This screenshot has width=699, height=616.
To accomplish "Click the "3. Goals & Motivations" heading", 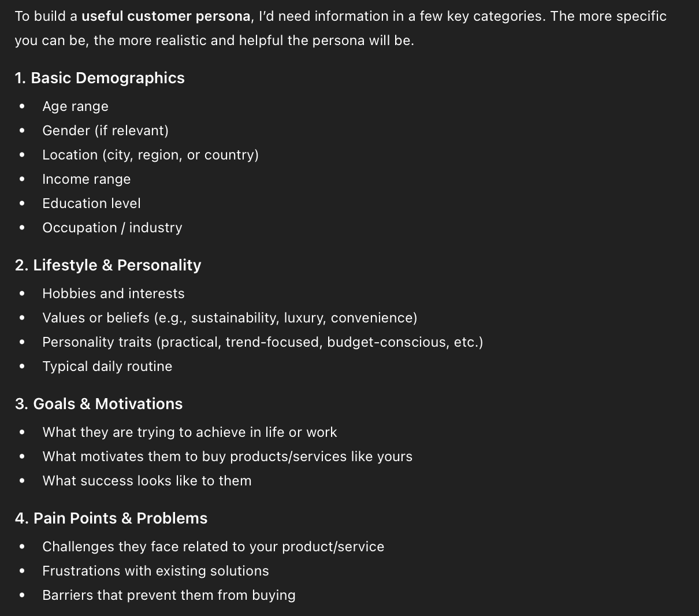I will [99, 404].
